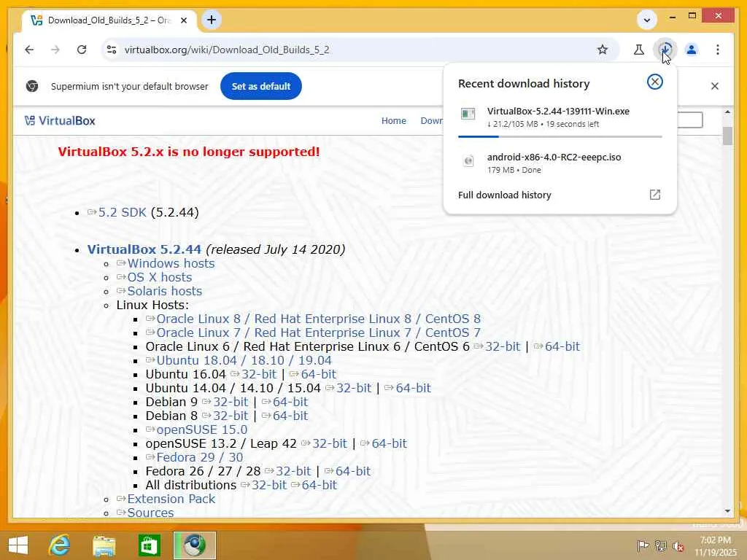The width and height of the screenshot is (747, 560).
Task: Click Ubuntu 16.04 64-bit link
Action: coord(318,374)
